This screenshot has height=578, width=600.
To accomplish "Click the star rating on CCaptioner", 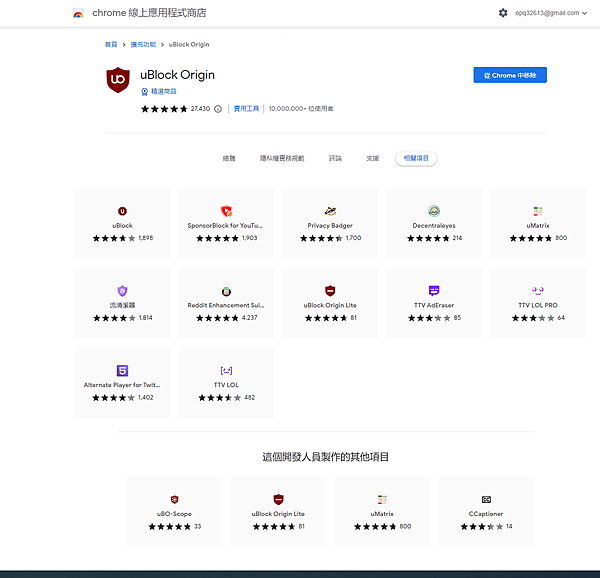I will click(482, 527).
